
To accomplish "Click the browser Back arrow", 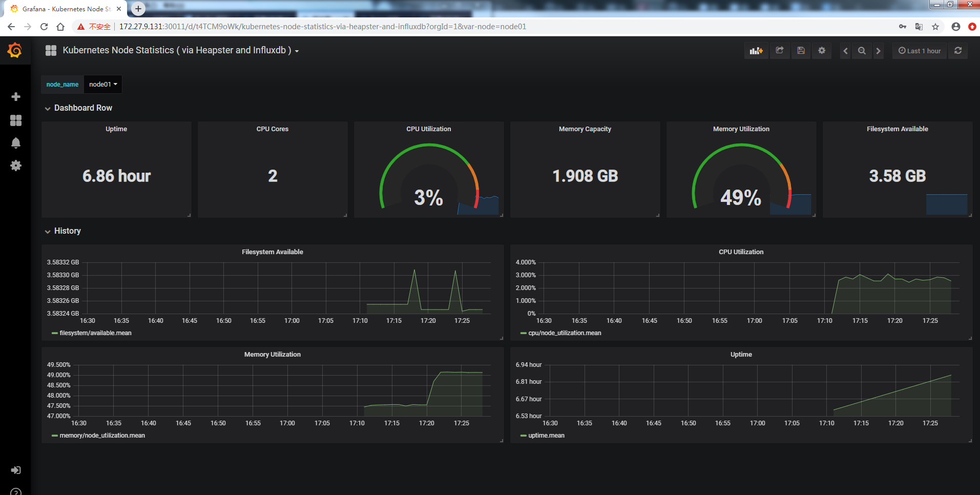I will 11,27.
